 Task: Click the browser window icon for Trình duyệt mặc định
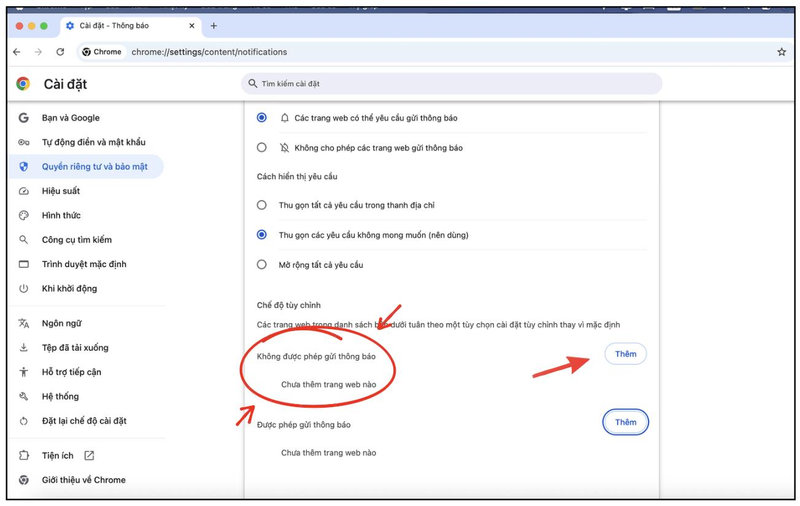pos(23,264)
